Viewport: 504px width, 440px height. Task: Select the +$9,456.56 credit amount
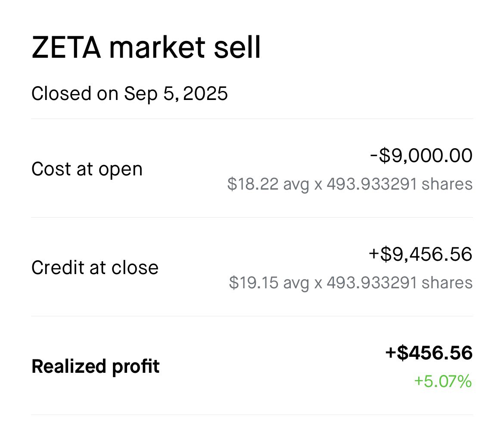point(420,254)
